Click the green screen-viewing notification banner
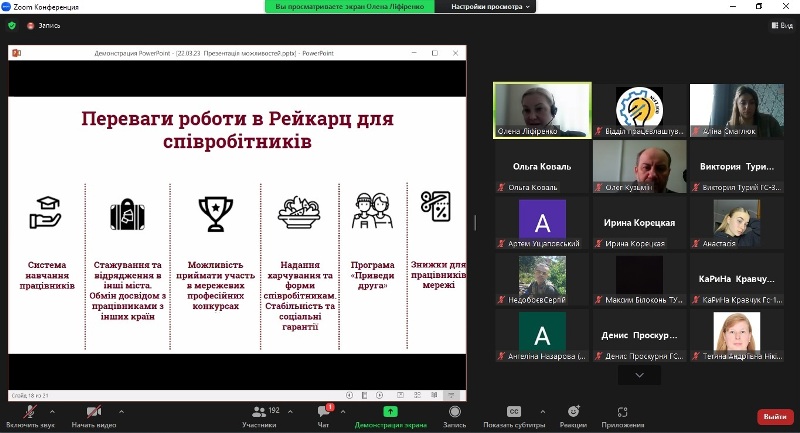The width and height of the screenshot is (800, 433). [x=349, y=7]
